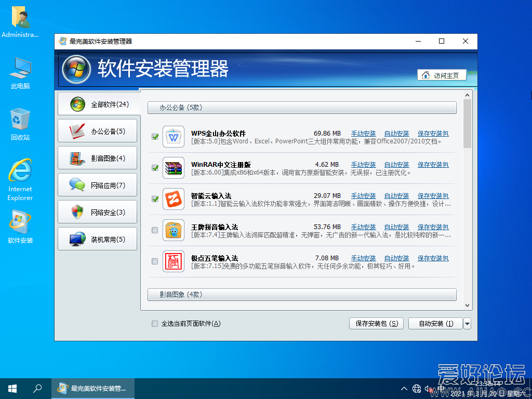The width and height of the screenshot is (532, 399).
Task: Open taskbar search magnifier
Action: 37,389
